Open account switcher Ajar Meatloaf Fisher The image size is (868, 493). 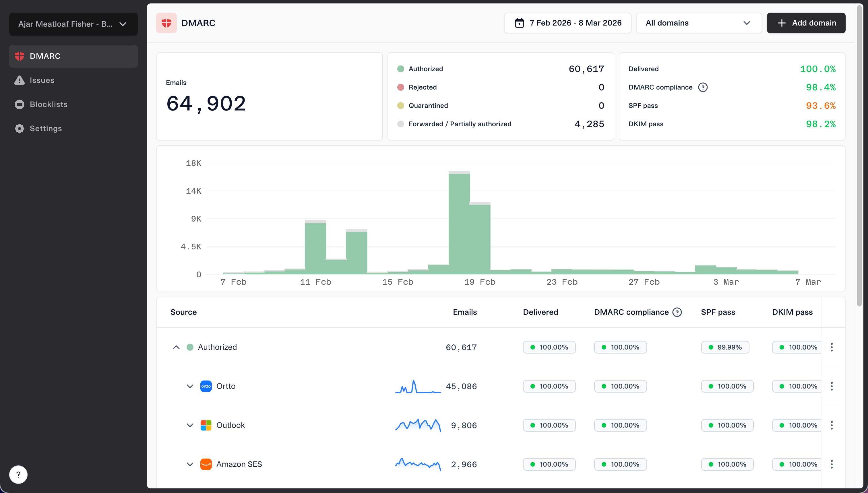tap(73, 24)
